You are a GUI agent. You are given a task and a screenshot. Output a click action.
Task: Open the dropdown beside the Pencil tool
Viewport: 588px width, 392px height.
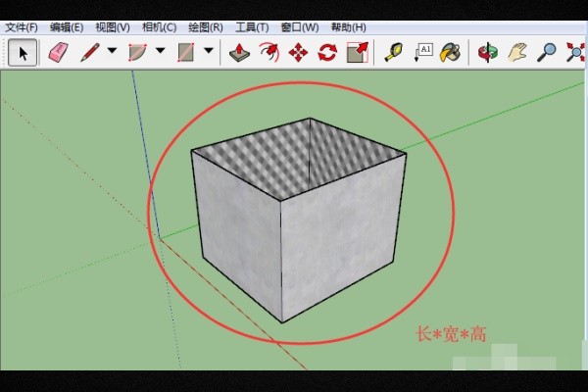(x=112, y=50)
